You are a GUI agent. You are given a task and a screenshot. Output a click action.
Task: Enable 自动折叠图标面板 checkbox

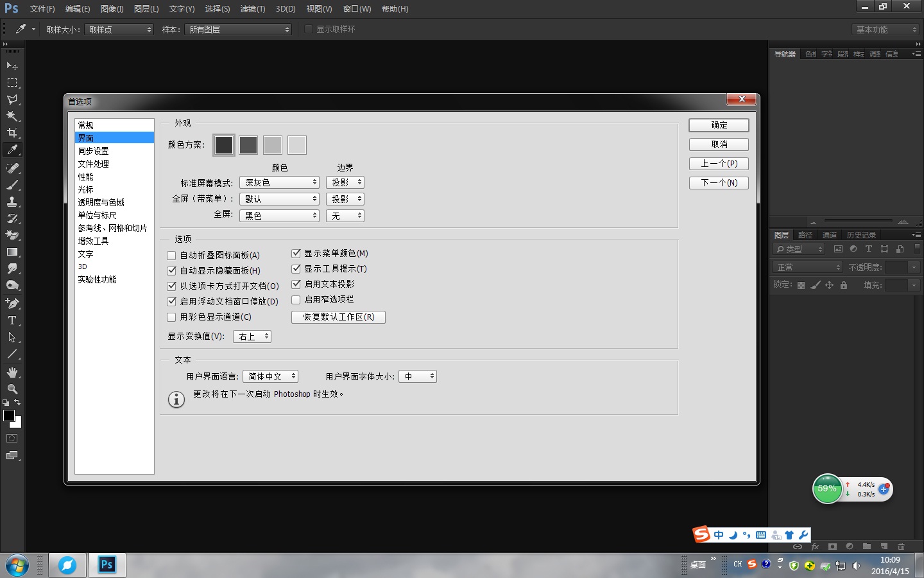tap(171, 256)
